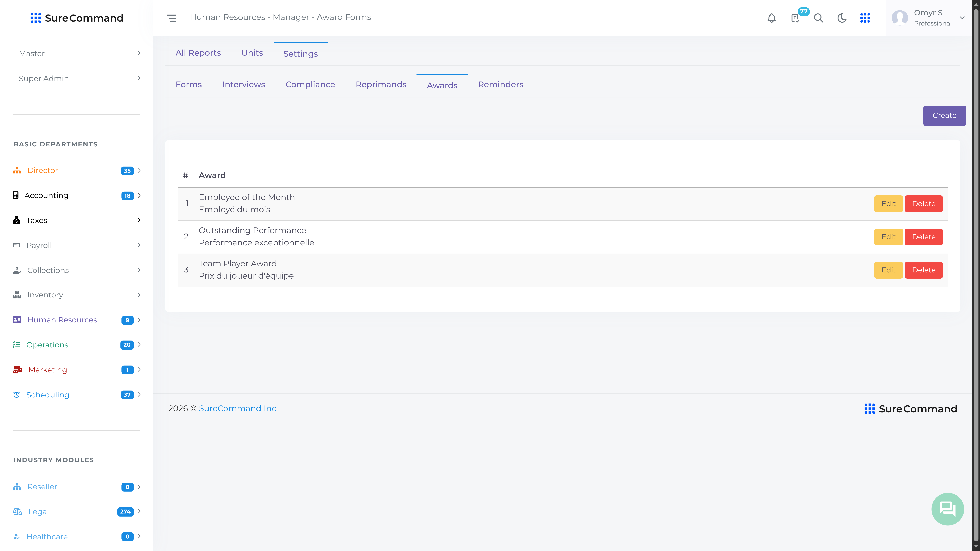The width and height of the screenshot is (980, 551).
Task: Click the 'Performance exceptionnelle' text
Action: coord(256,243)
